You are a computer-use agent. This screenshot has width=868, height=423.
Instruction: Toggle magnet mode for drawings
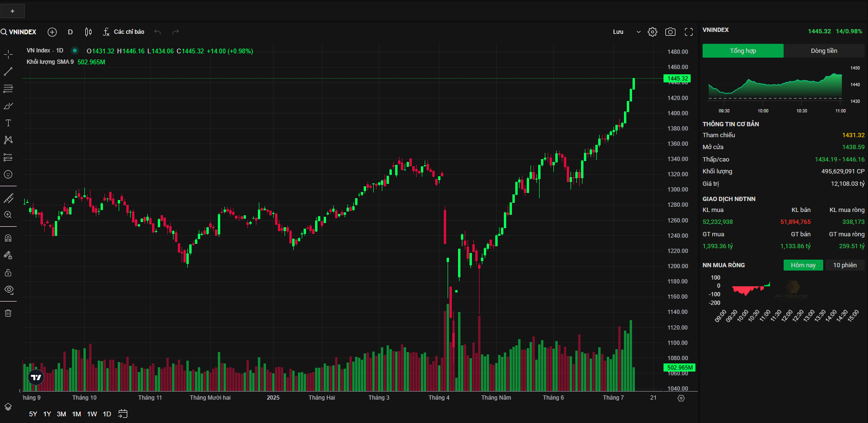point(8,238)
